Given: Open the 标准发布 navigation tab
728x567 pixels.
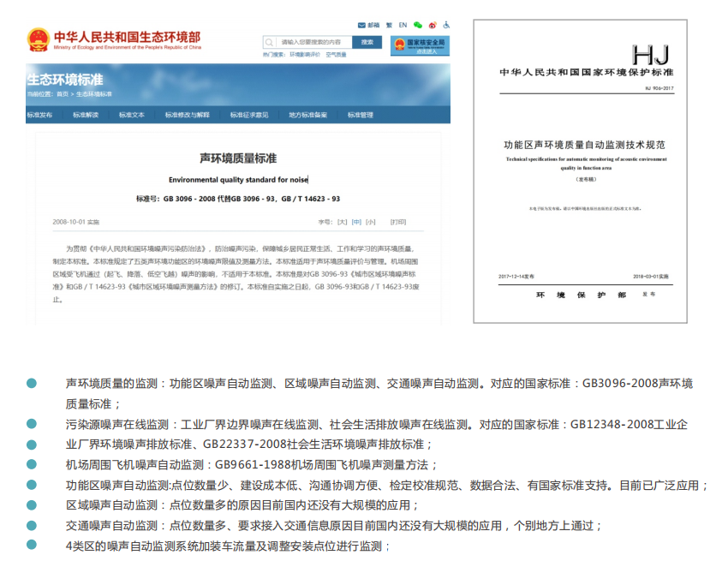Looking at the screenshot, I should coord(39,115).
